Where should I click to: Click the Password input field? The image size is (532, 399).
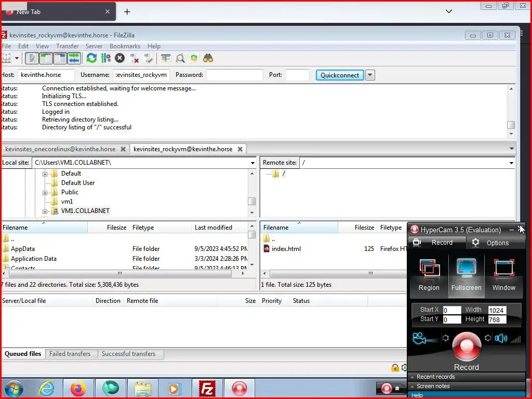(x=234, y=75)
